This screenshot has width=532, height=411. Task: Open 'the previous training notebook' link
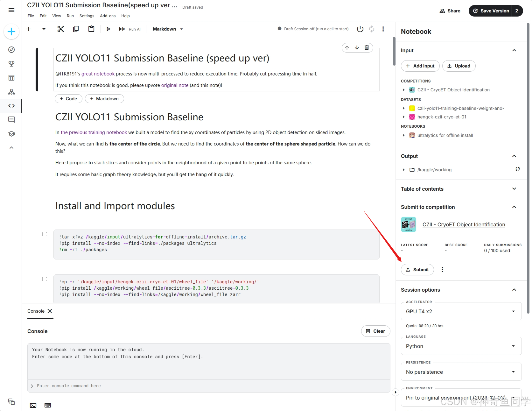click(94, 132)
